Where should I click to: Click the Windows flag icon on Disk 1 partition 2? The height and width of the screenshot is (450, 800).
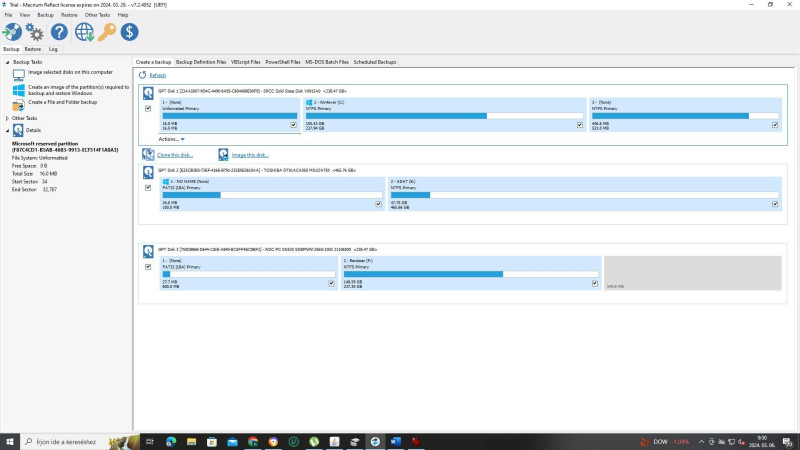point(309,103)
